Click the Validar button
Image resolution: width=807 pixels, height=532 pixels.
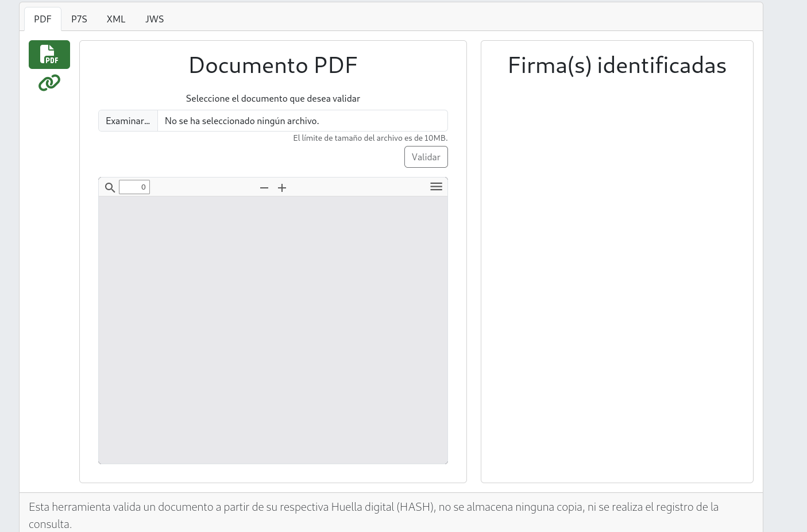(426, 157)
